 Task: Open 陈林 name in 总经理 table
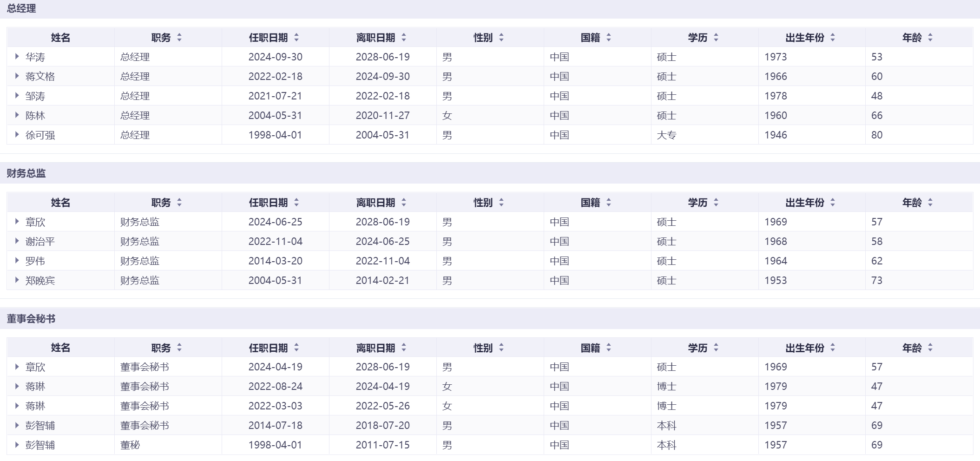[35, 116]
